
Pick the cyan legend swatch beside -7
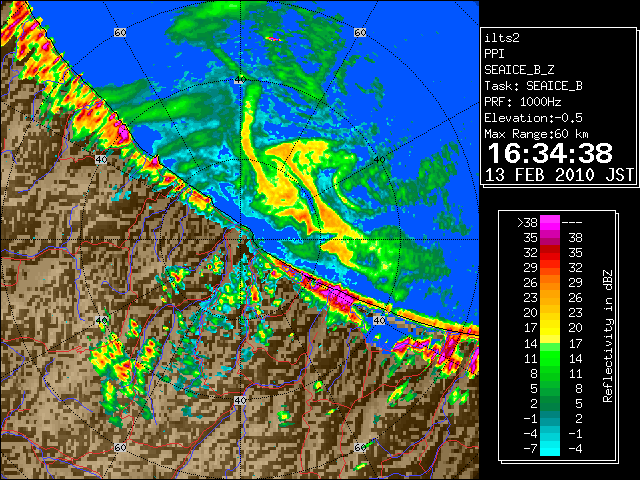[x=550, y=449]
